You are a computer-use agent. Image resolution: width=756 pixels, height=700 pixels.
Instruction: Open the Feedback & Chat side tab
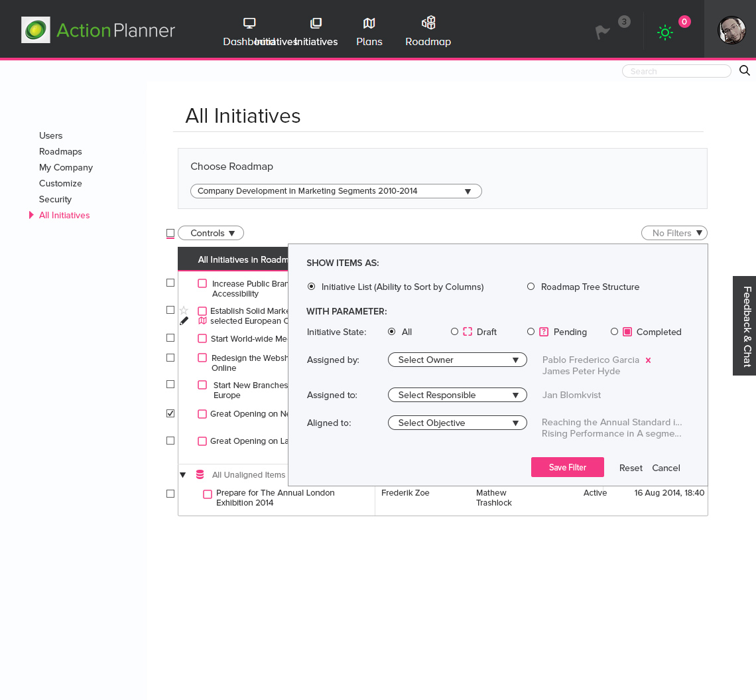click(745, 326)
